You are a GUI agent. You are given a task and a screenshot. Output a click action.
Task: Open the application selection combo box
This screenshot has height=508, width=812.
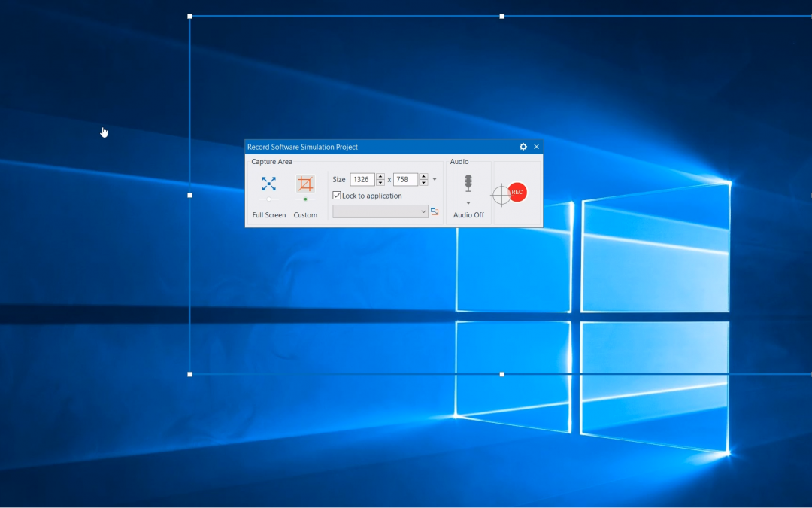click(x=380, y=211)
